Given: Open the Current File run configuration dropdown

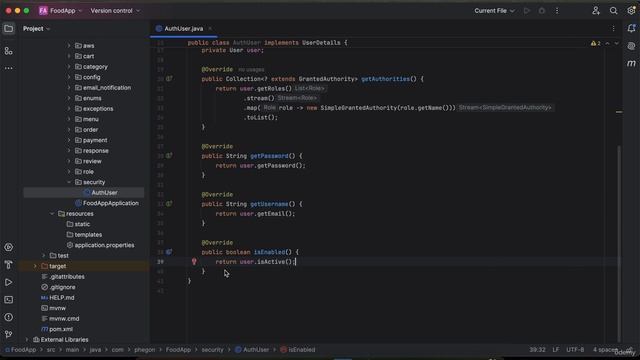Looking at the screenshot, I should (x=494, y=11).
